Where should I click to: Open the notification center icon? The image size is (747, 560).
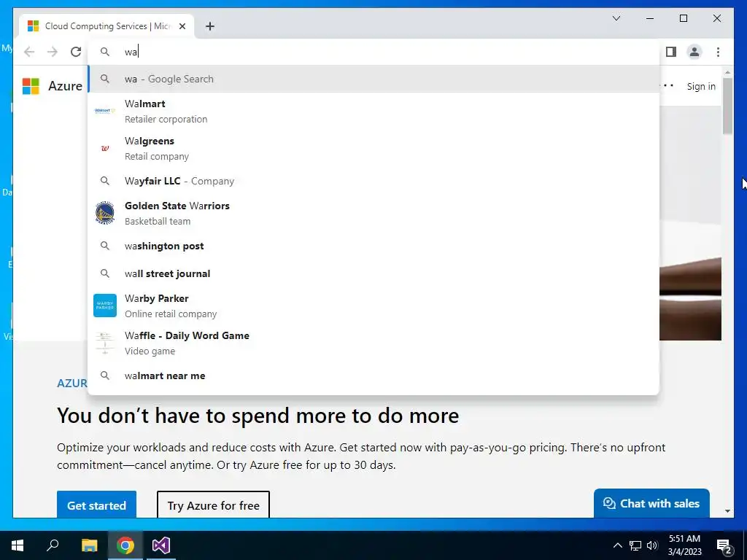(x=724, y=545)
